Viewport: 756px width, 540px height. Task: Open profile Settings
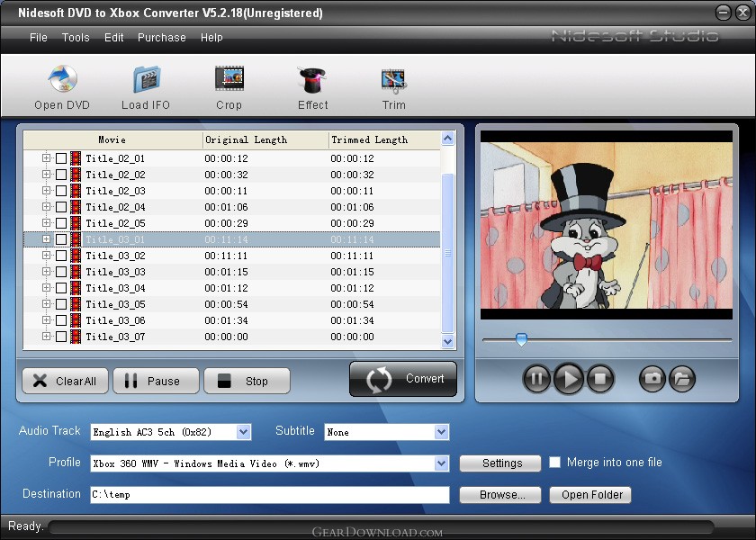500,463
